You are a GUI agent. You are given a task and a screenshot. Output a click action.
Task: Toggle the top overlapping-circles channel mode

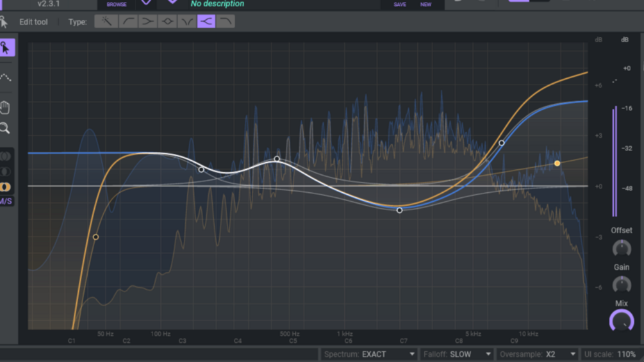point(5,156)
